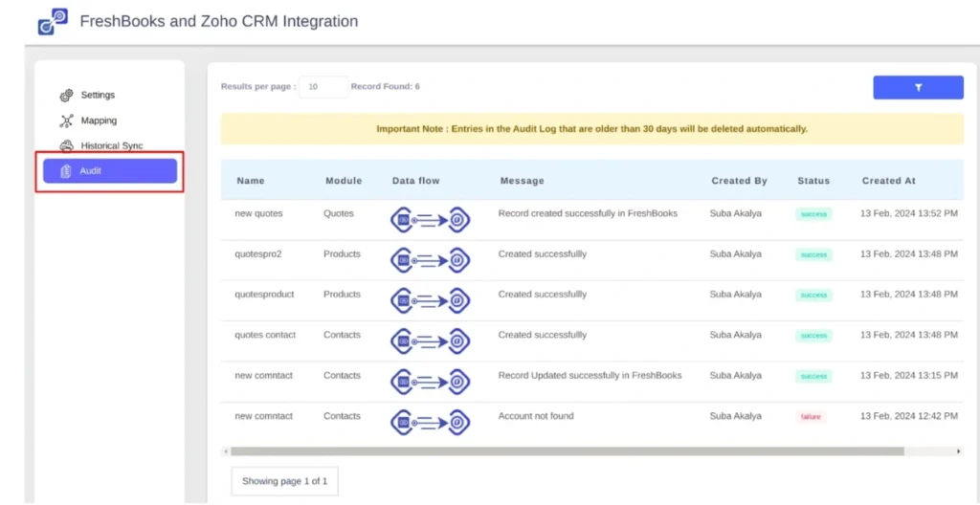Click the scrollbar right arrow

(959, 451)
